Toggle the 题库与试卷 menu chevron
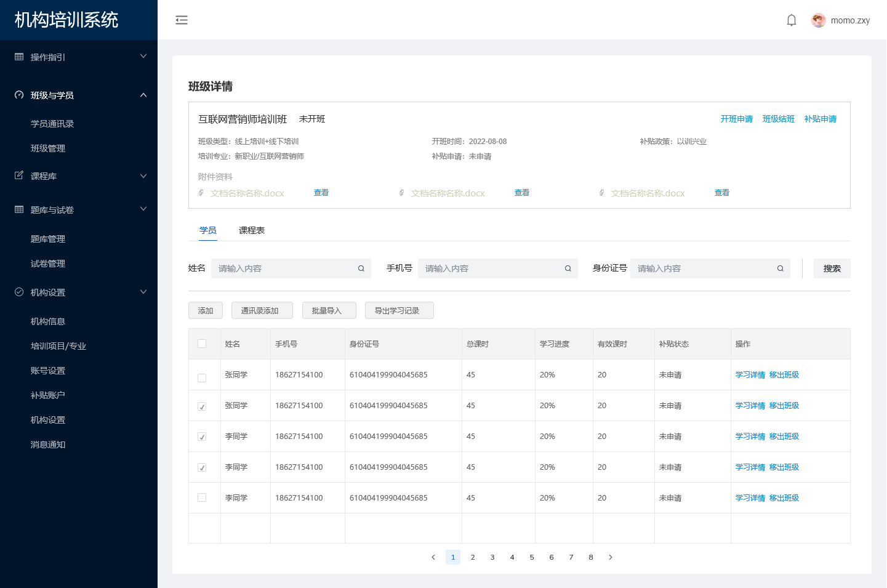 [x=143, y=209]
